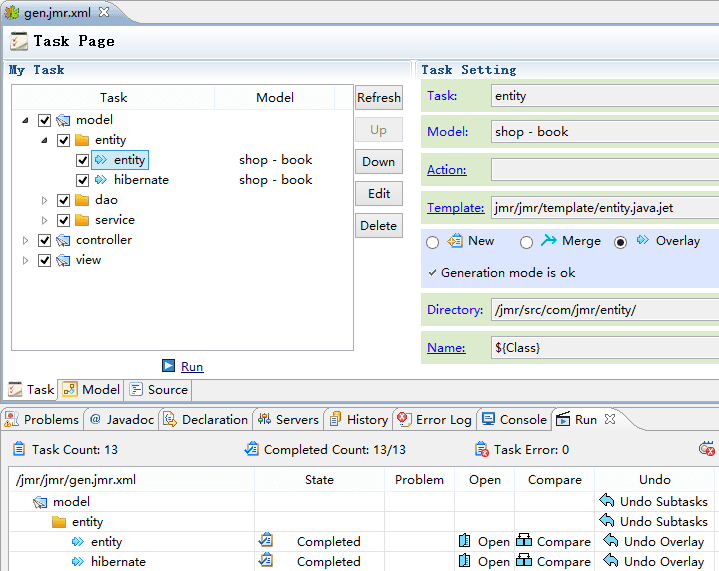Uncheck the dao checkbox
Image resolution: width=719 pixels, height=571 pixels.
pos(63,200)
